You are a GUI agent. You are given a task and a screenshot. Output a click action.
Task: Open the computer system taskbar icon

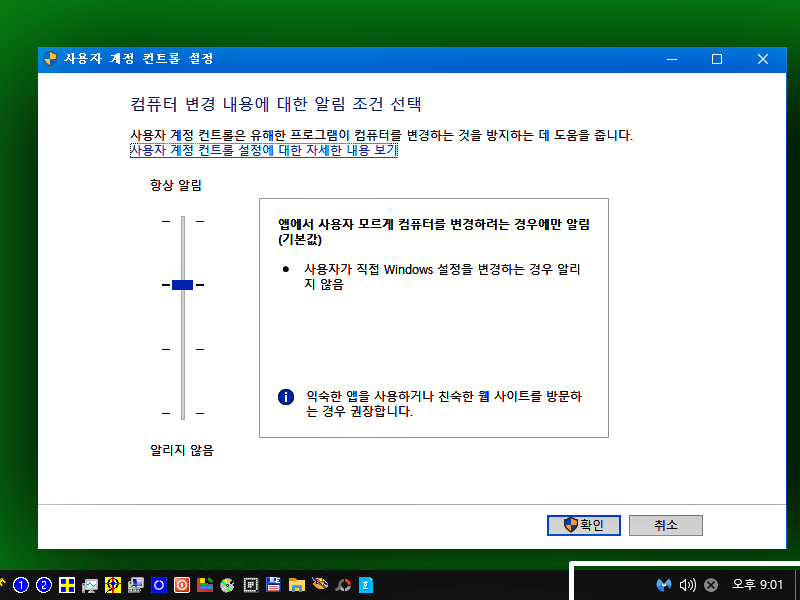(x=136, y=585)
